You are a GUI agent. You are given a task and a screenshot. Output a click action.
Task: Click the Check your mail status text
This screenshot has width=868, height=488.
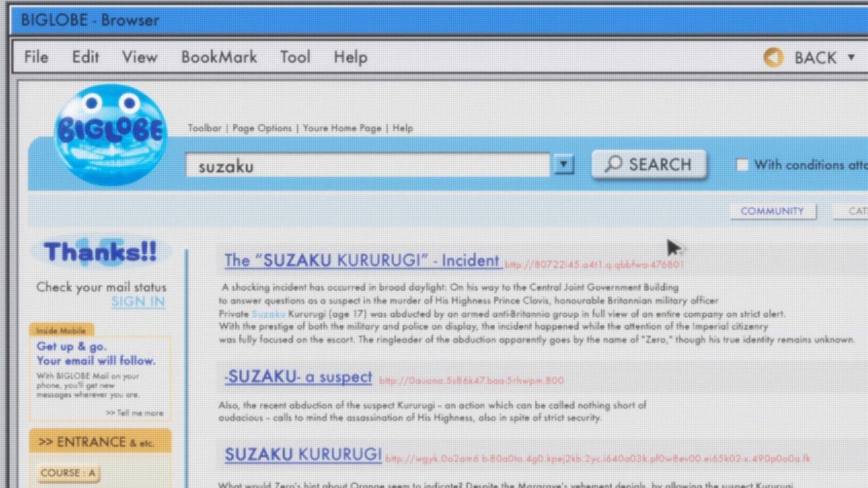tap(101, 287)
